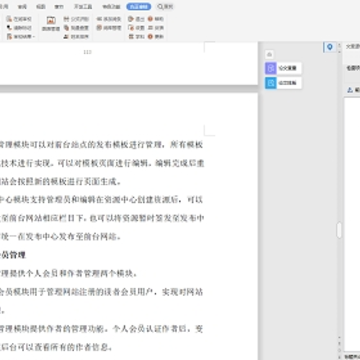Click the icon below 设置 in the ribbon
Image resolution: width=360 pixels, height=360 pixels.
tap(131, 37)
